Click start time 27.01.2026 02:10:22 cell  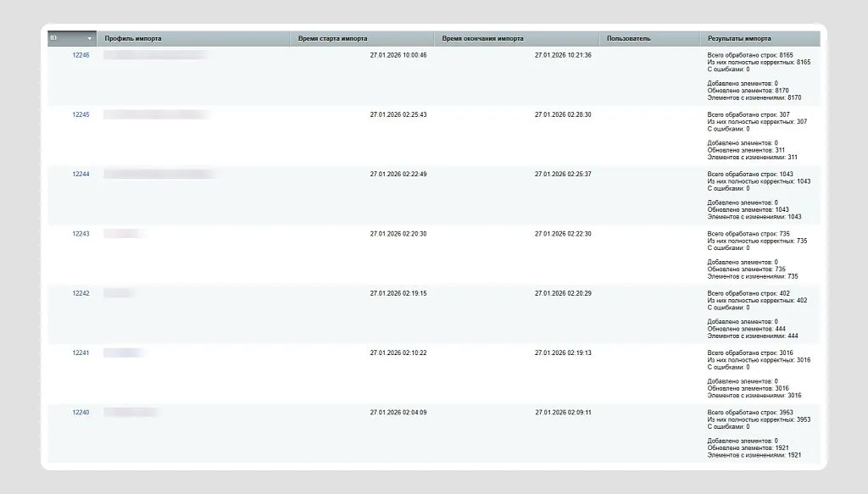pyautogui.click(x=398, y=352)
